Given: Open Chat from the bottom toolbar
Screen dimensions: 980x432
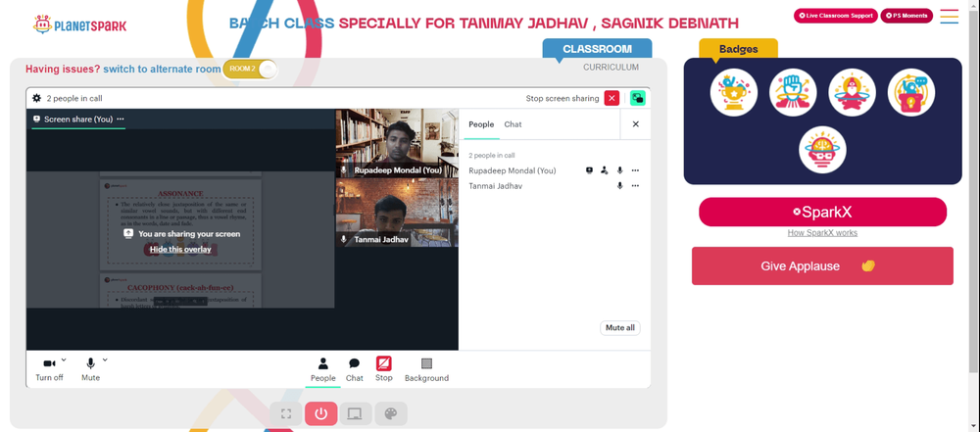Looking at the screenshot, I should pos(355,369).
